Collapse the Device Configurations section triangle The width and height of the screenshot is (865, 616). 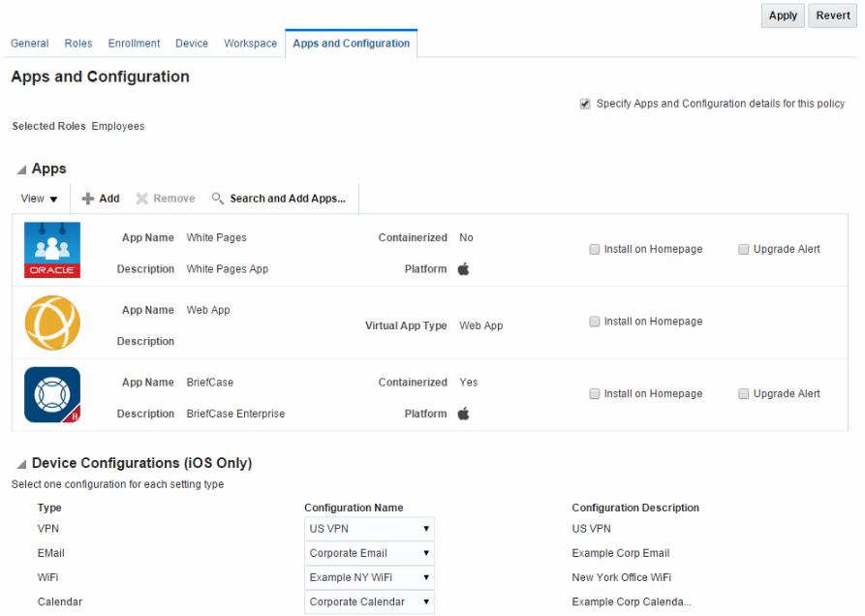[21, 464]
